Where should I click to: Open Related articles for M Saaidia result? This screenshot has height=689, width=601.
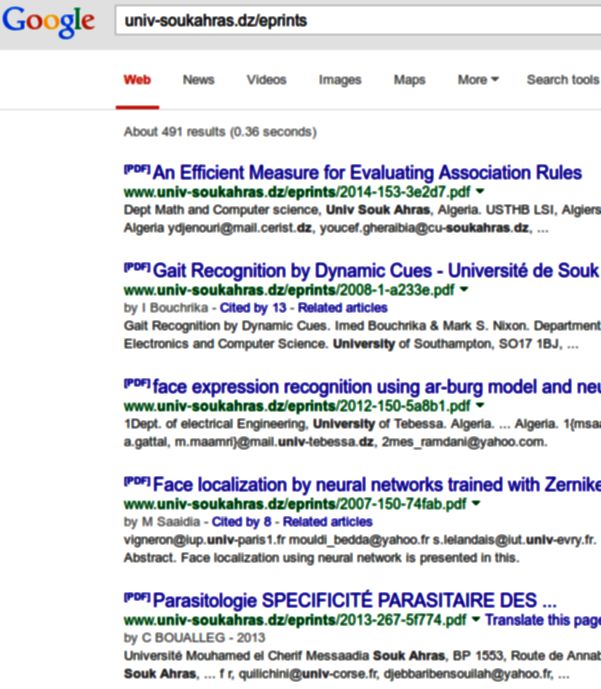pyautogui.click(x=328, y=522)
